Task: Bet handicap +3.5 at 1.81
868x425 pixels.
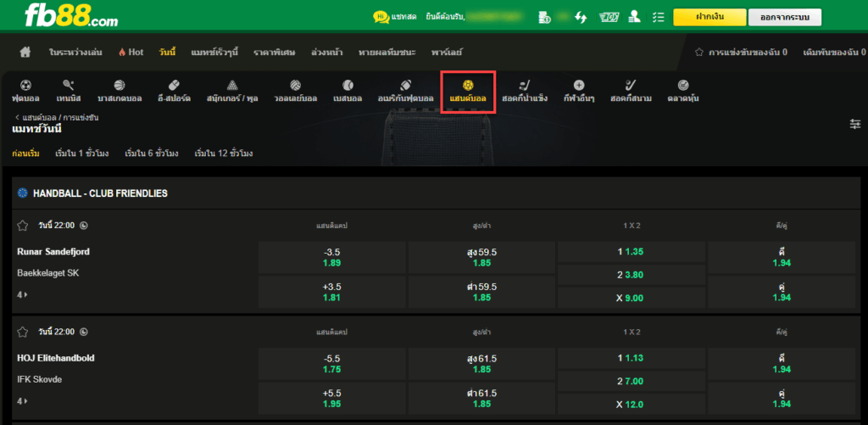Action: click(332, 292)
